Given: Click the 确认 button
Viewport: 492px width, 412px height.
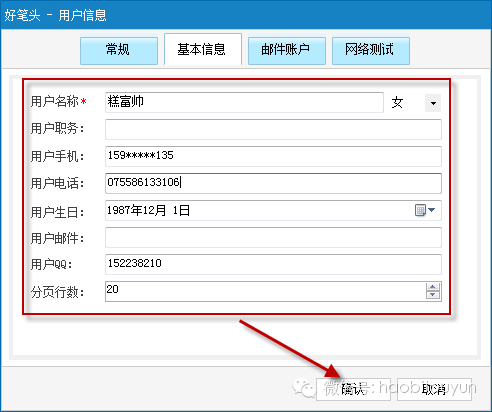Looking at the screenshot, I should click(x=353, y=389).
